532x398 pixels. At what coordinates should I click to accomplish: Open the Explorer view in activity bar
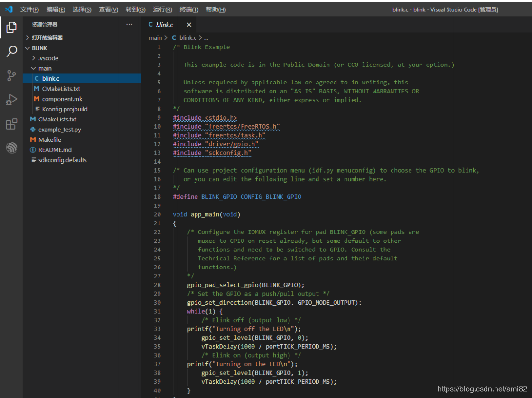pyautogui.click(x=11, y=28)
